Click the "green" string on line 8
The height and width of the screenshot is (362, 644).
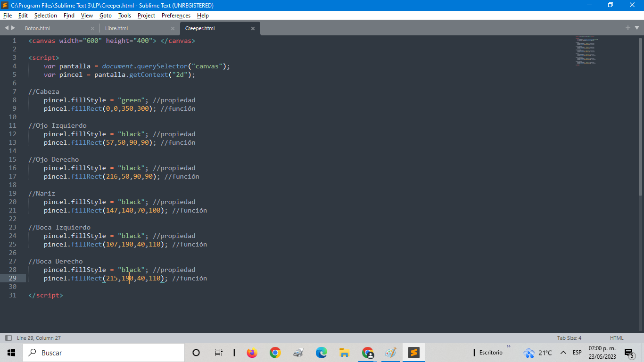tap(132, 100)
